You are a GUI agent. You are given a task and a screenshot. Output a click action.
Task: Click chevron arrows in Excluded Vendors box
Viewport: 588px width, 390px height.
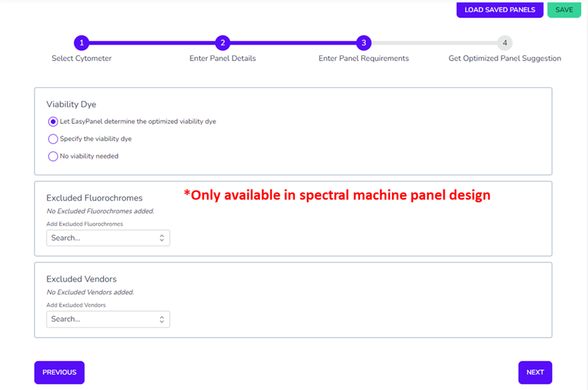tap(162, 319)
